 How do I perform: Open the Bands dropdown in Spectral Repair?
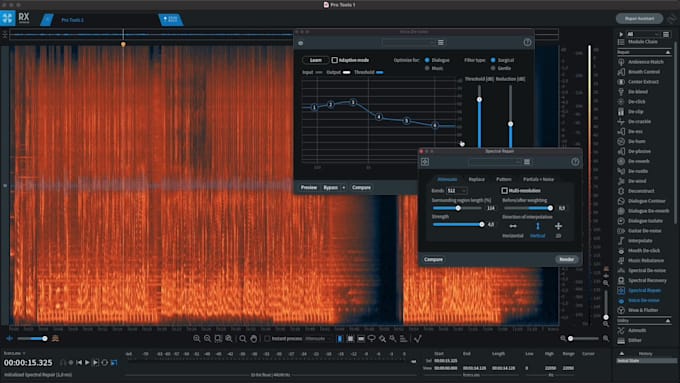pos(457,191)
